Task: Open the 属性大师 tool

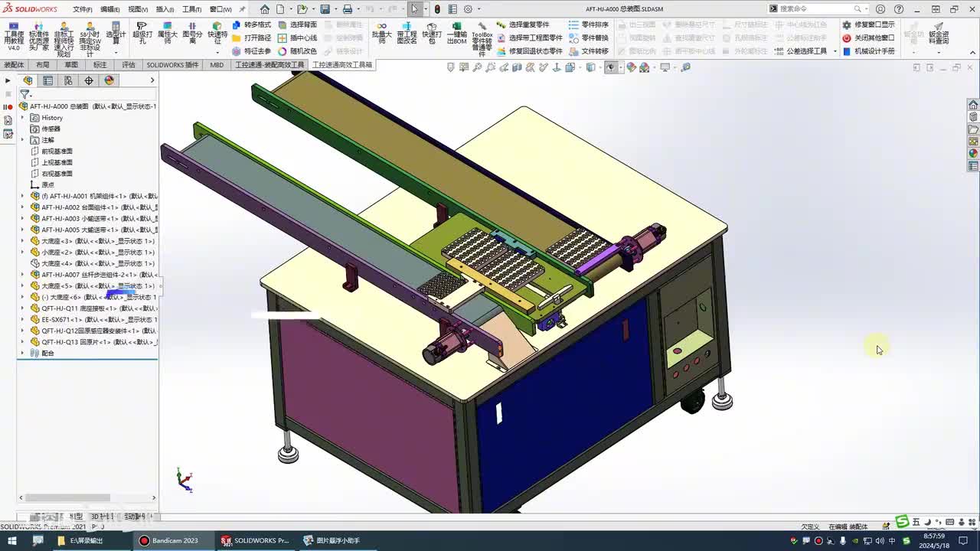Action: pos(168,34)
